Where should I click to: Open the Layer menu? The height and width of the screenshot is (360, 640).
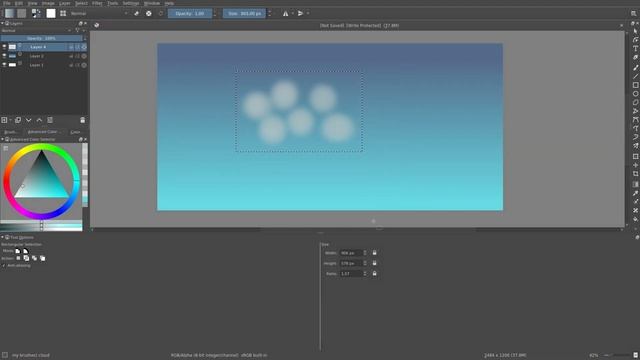click(65, 3)
